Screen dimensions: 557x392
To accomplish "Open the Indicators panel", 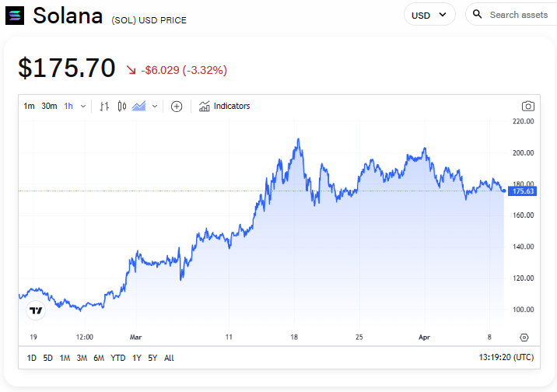I will click(225, 107).
